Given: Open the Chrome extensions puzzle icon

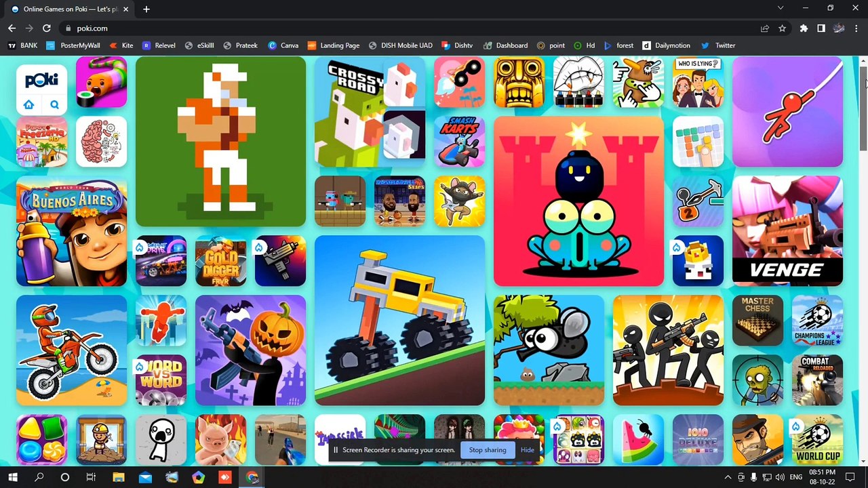Looking at the screenshot, I should 804,28.
